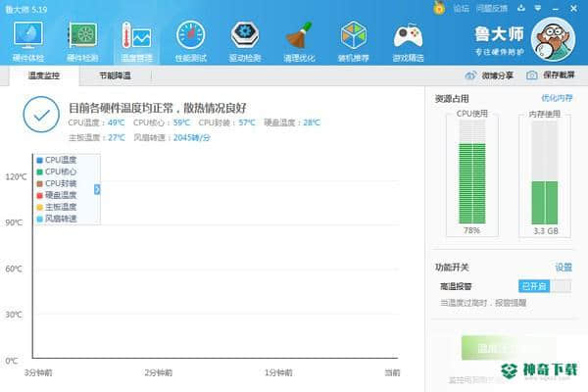Screen dimensions: 588x392
Task: Click the 硬盘温度 28℃ value
Action: pyautogui.click(x=312, y=122)
